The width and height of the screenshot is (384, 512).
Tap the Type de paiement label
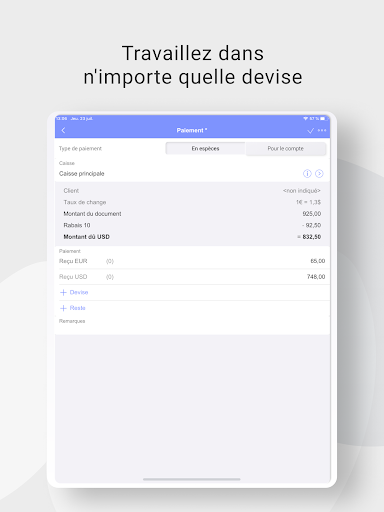[80, 148]
